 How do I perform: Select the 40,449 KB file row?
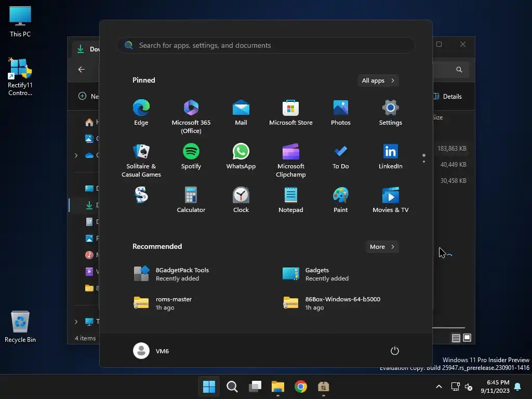tap(453, 165)
